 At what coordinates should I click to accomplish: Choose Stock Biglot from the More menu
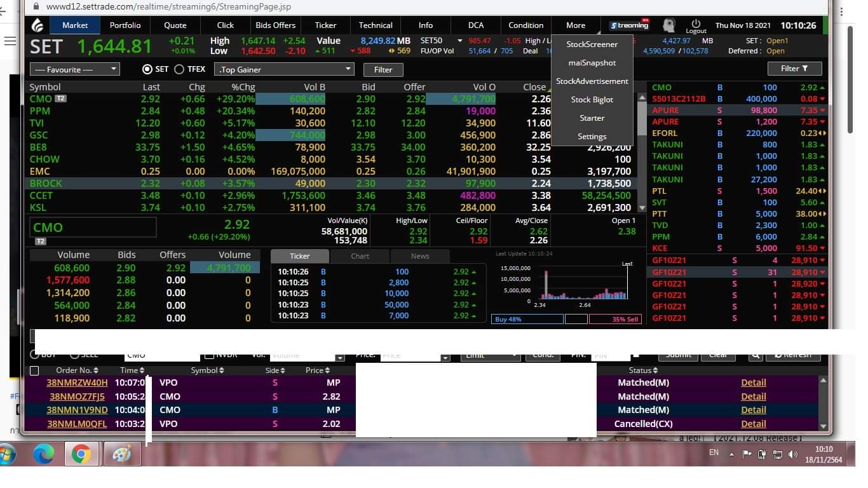click(x=592, y=100)
